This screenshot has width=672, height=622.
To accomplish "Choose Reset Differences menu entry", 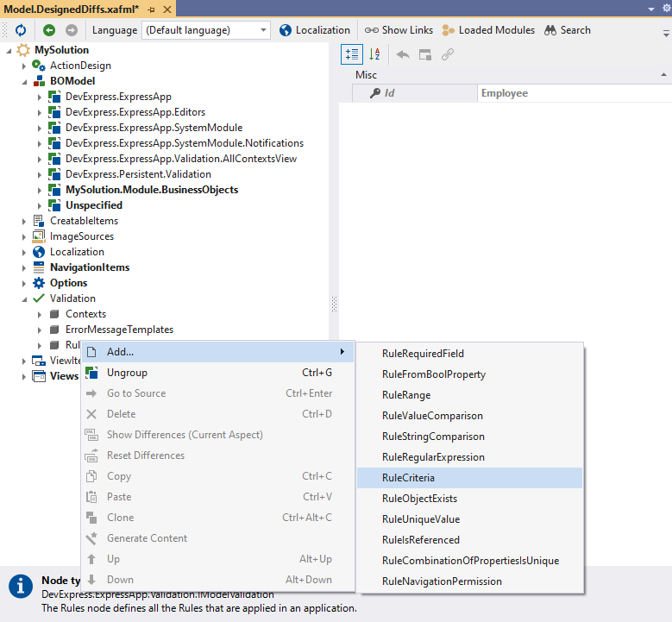I will pyautogui.click(x=217, y=456).
